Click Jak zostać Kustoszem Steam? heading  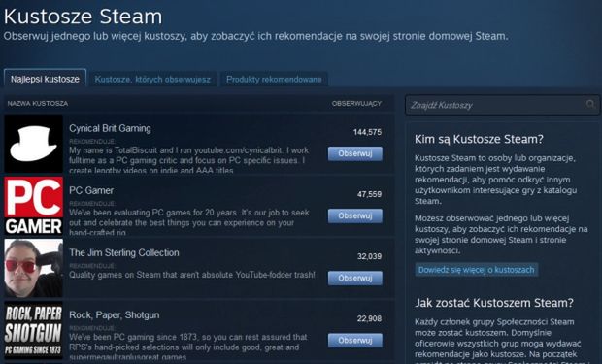point(493,303)
